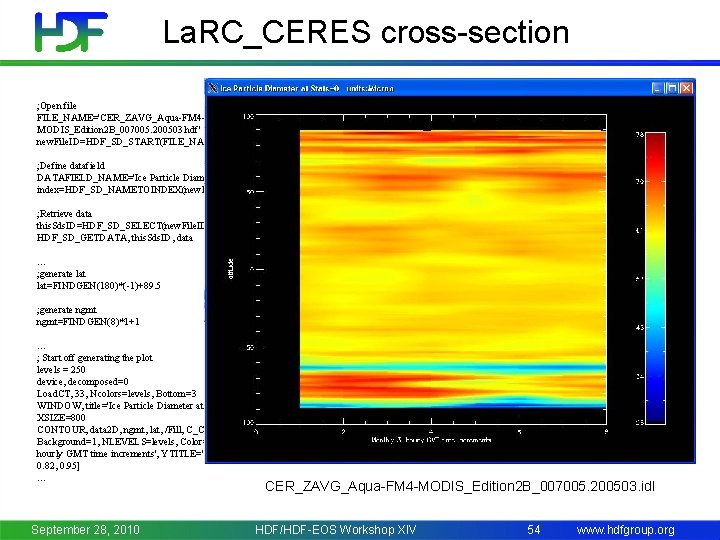
Task: Click the 'lat=FINDGEN(180)*(-1)+89.5' line
Action: 98,286
